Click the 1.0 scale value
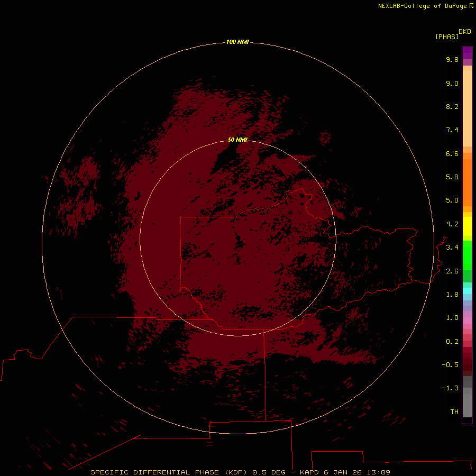This screenshot has width=476, height=476. pos(452,318)
